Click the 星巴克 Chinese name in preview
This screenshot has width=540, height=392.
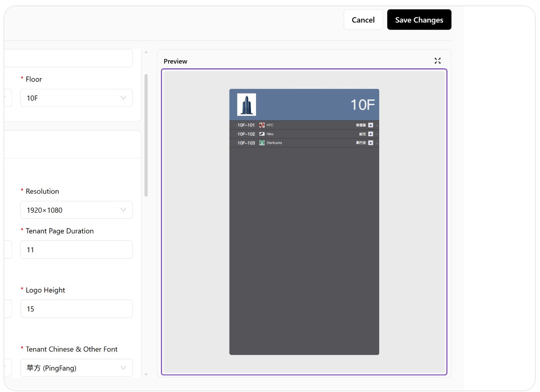(361, 143)
